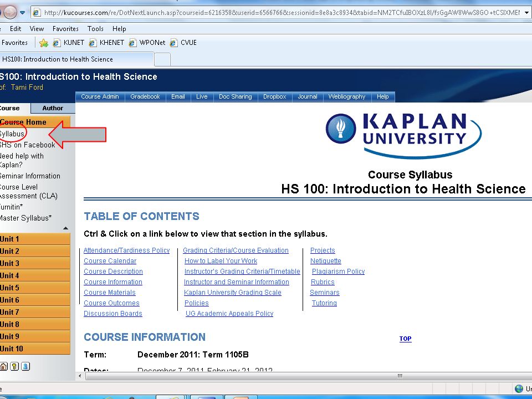532x399 pixels.
Task: Expand Unit 2 in the sidebar
Action: (35, 251)
